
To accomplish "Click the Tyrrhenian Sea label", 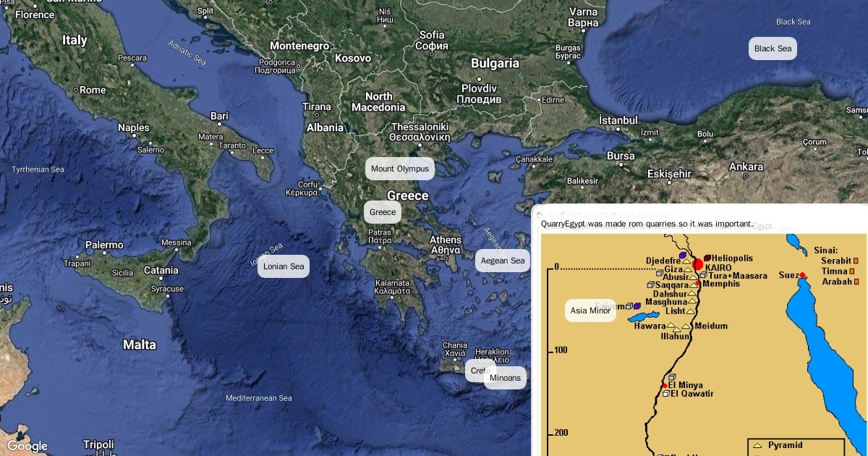I will 38,169.
